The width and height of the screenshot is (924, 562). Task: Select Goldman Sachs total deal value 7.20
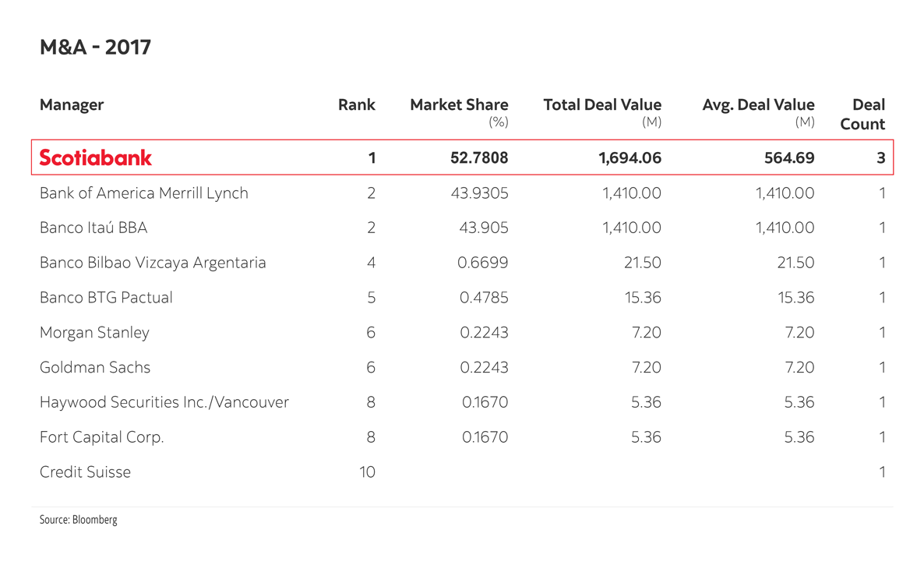(647, 367)
